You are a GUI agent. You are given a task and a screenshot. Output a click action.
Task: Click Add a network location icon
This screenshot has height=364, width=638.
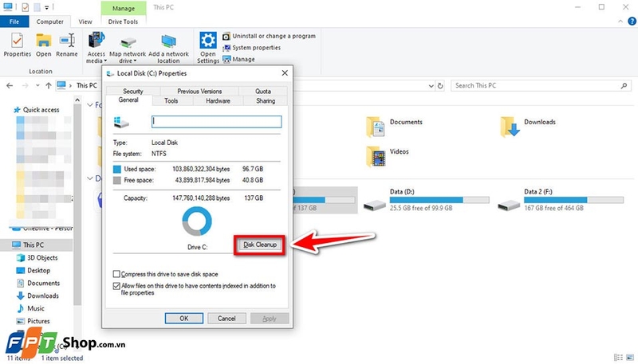tap(168, 42)
